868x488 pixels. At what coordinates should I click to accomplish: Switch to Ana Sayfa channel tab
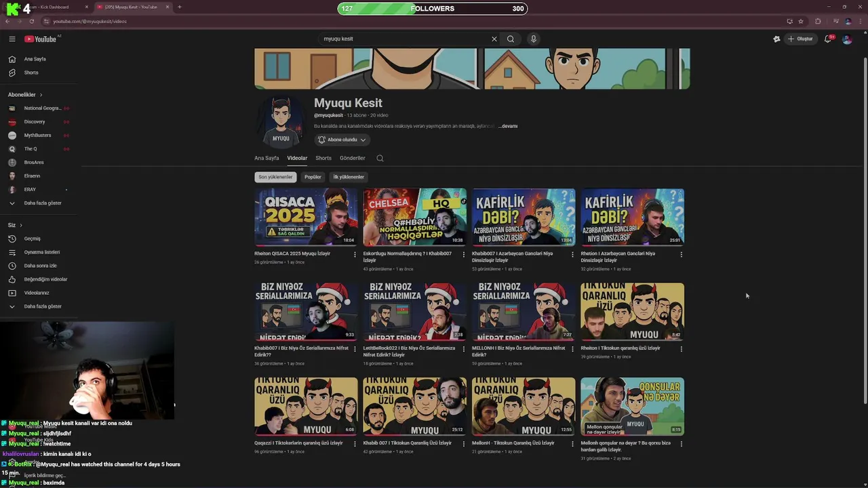pos(267,158)
